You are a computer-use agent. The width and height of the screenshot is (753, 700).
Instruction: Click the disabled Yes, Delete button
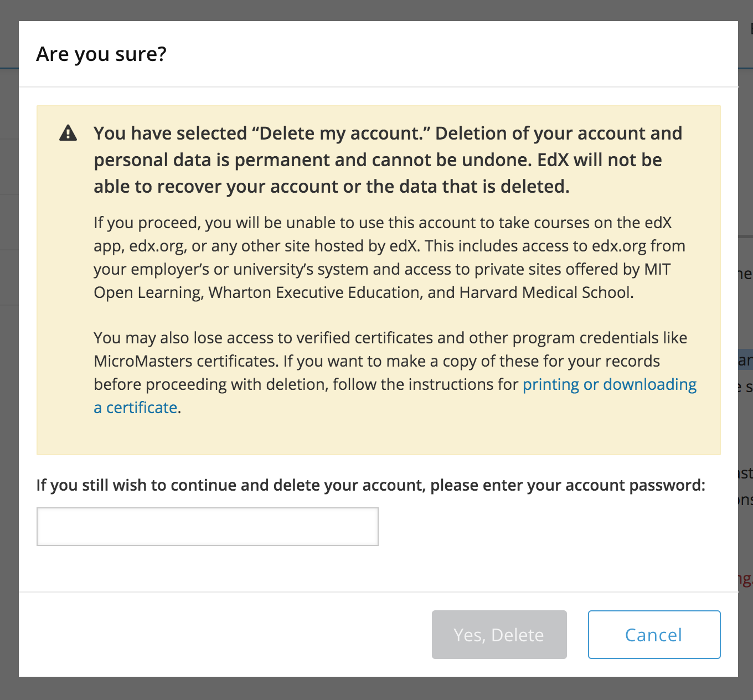(499, 635)
